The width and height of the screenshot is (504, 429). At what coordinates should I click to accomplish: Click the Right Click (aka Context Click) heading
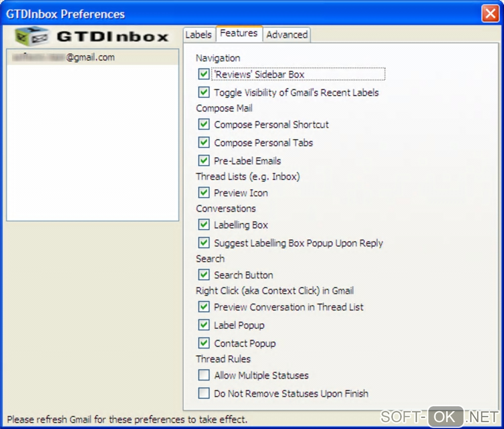pyautogui.click(x=275, y=291)
